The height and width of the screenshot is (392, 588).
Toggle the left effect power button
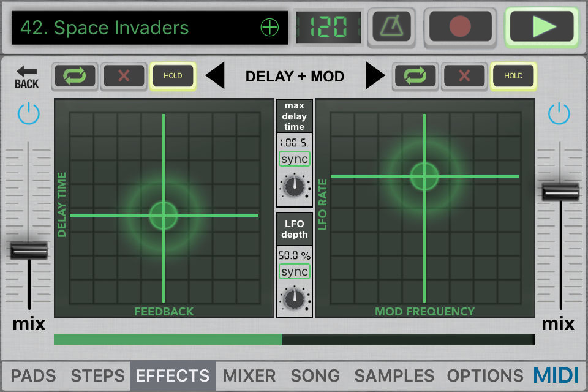(29, 113)
